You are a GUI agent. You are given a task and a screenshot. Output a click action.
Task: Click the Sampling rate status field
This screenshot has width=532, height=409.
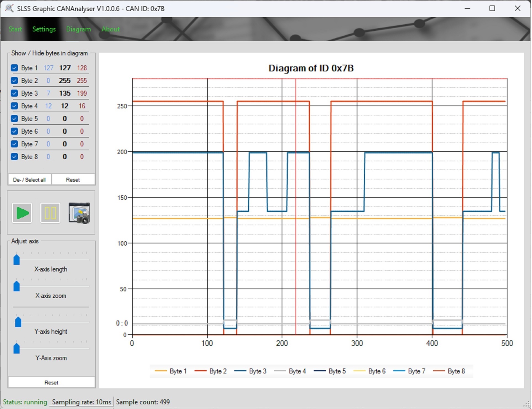81,402
